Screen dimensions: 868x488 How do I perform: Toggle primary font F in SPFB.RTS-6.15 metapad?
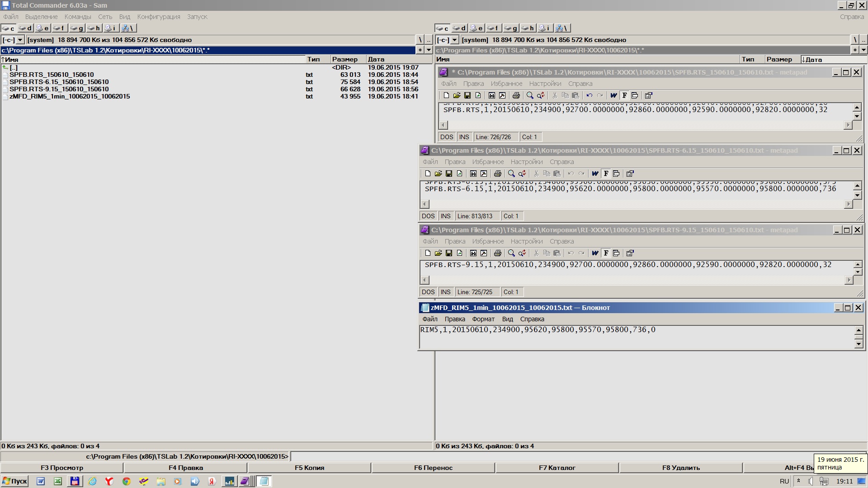pos(606,174)
